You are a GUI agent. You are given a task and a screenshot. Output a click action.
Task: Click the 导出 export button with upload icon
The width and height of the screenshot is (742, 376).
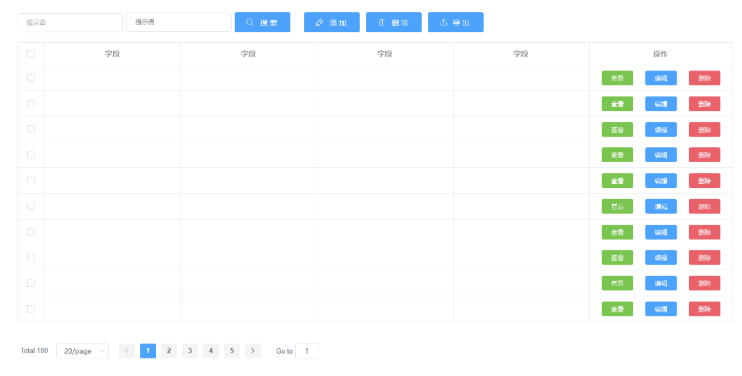pos(456,22)
